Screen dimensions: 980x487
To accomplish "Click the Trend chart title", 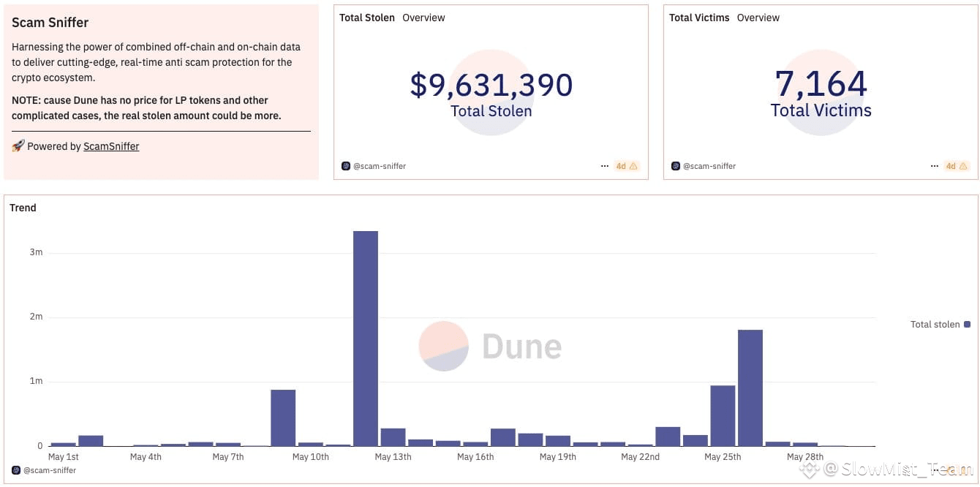I will pos(23,208).
